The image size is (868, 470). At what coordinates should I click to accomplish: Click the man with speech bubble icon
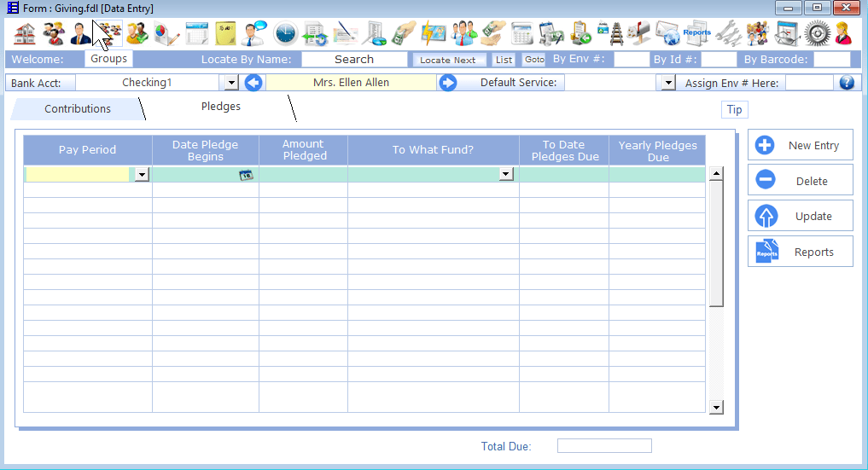coord(254,34)
